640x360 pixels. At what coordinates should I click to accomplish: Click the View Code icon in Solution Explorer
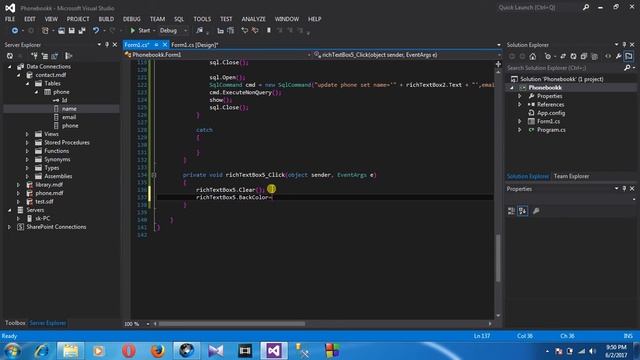coord(608,56)
